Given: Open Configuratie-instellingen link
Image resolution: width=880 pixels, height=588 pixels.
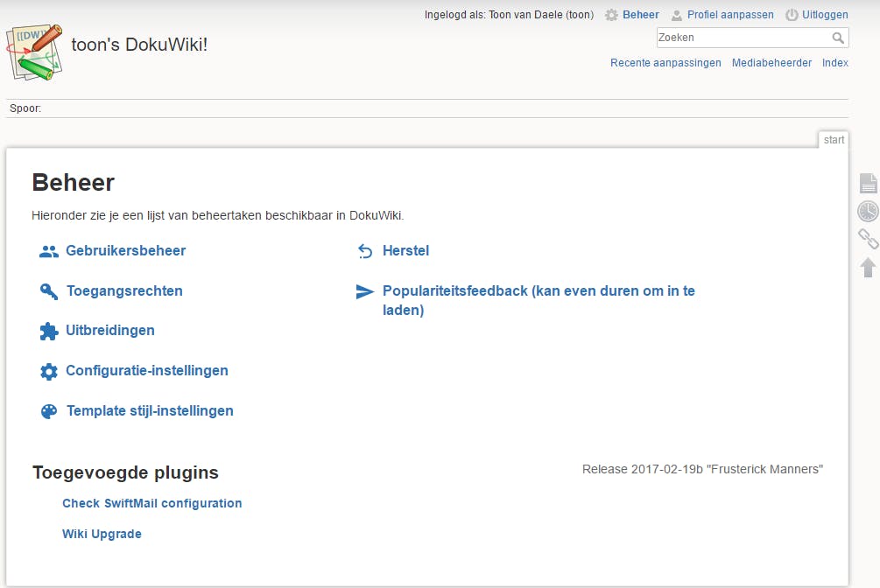Looking at the screenshot, I should [x=147, y=371].
